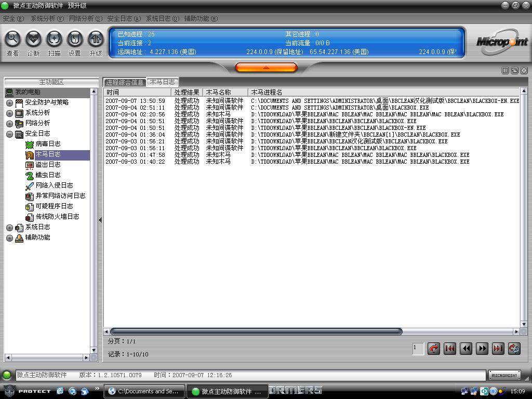Image resolution: width=532 pixels, height=399 pixels.
Task: Select the log row dated 2007-09-04 01:36:04
Action: coord(312,135)
